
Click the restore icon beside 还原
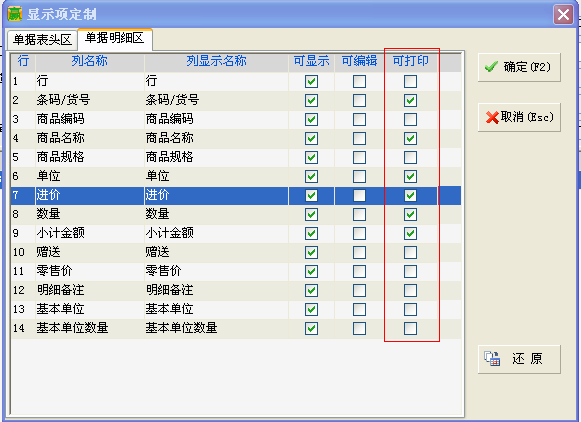coord(492,359)
